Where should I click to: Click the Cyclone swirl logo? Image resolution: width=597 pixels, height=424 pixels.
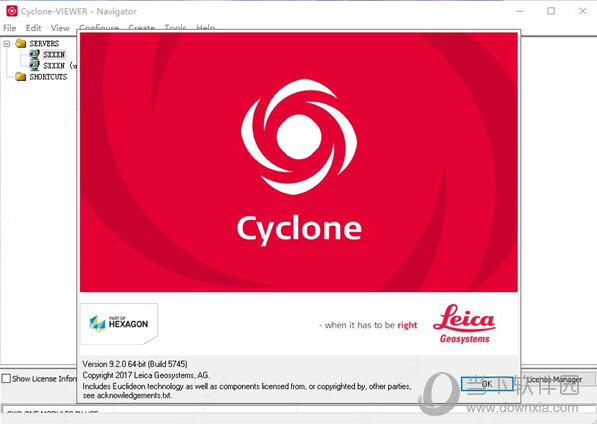[299, 137]
